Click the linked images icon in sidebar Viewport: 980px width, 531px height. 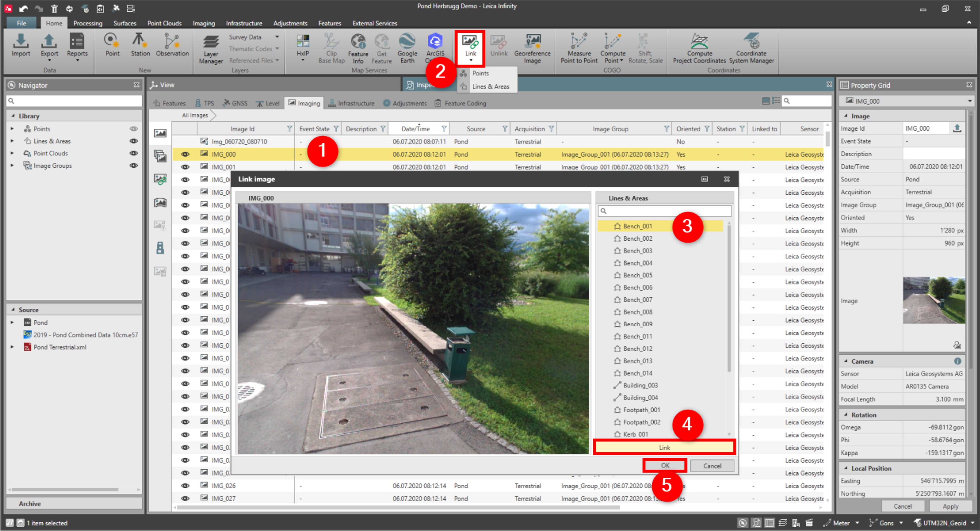[160, 179]
